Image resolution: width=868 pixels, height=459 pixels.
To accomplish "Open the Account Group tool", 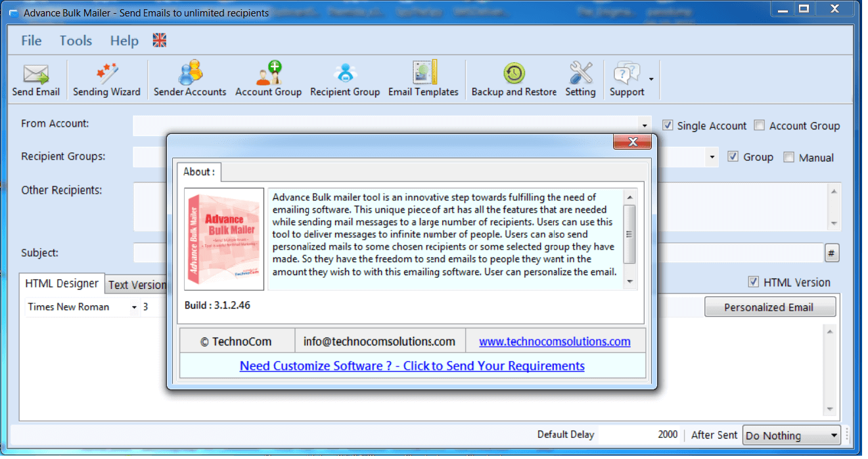I will tap(268, 79).
